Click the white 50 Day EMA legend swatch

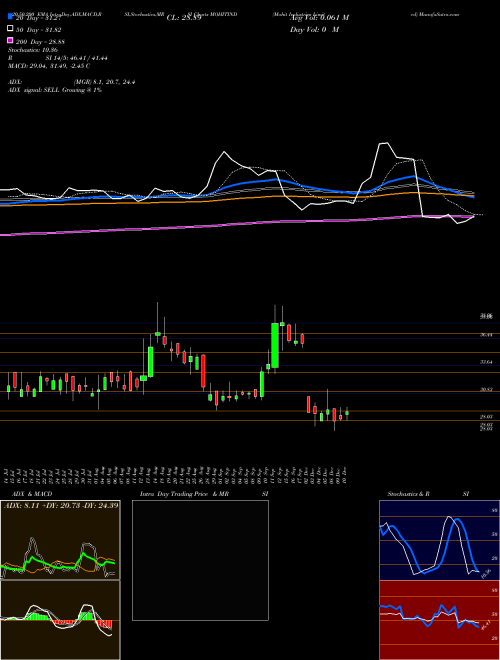[x=10, y=29]
